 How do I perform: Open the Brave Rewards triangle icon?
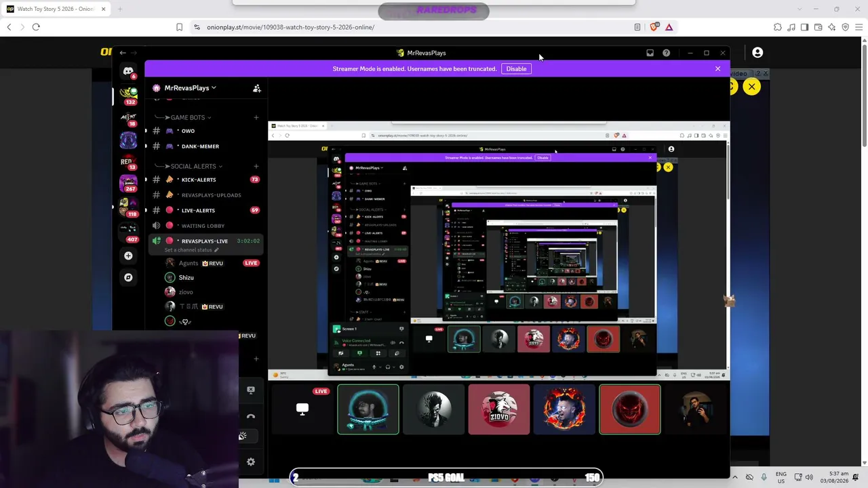[669, 27]
